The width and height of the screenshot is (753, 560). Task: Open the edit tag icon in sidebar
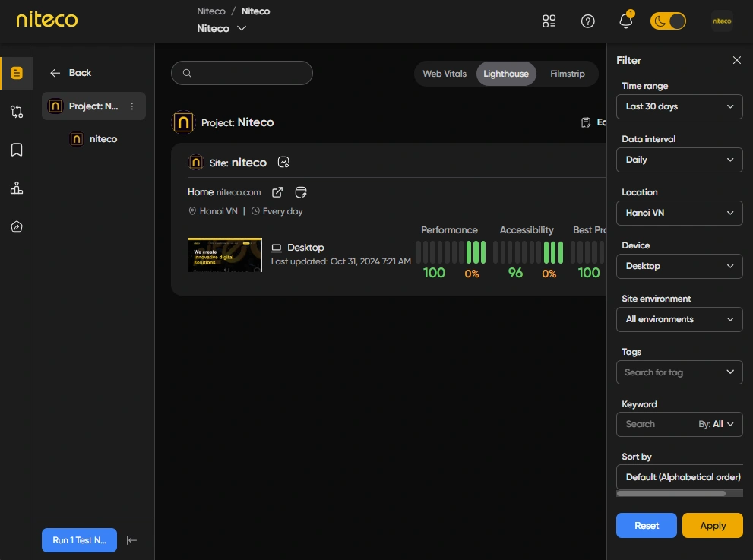point(17,226)
